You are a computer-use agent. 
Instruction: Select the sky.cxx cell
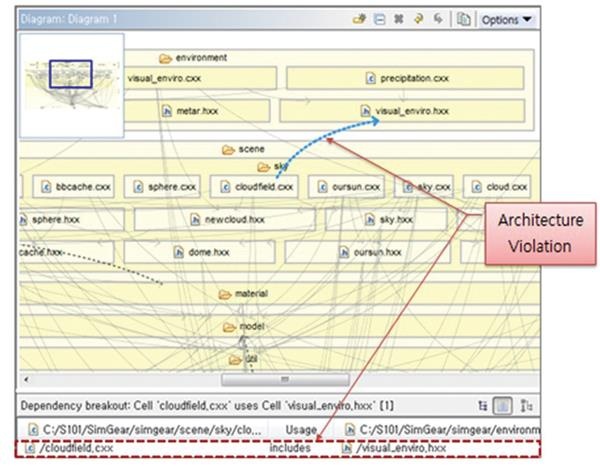424,187
